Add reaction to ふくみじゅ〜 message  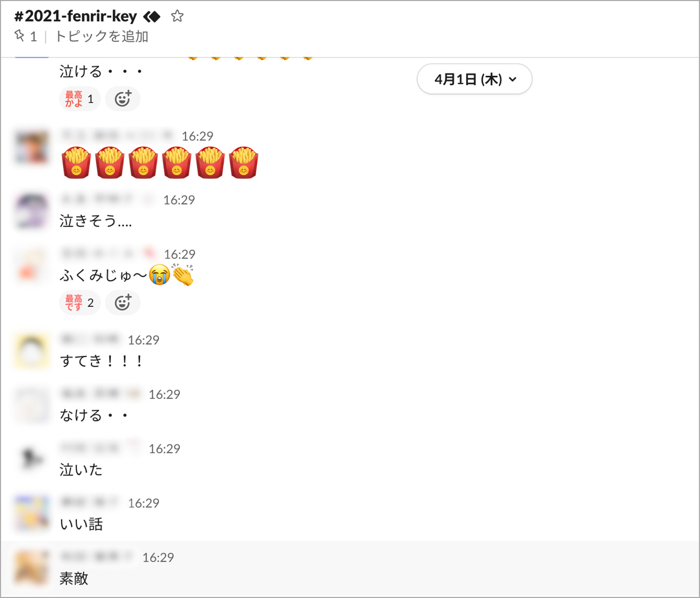tap(122, 303)
